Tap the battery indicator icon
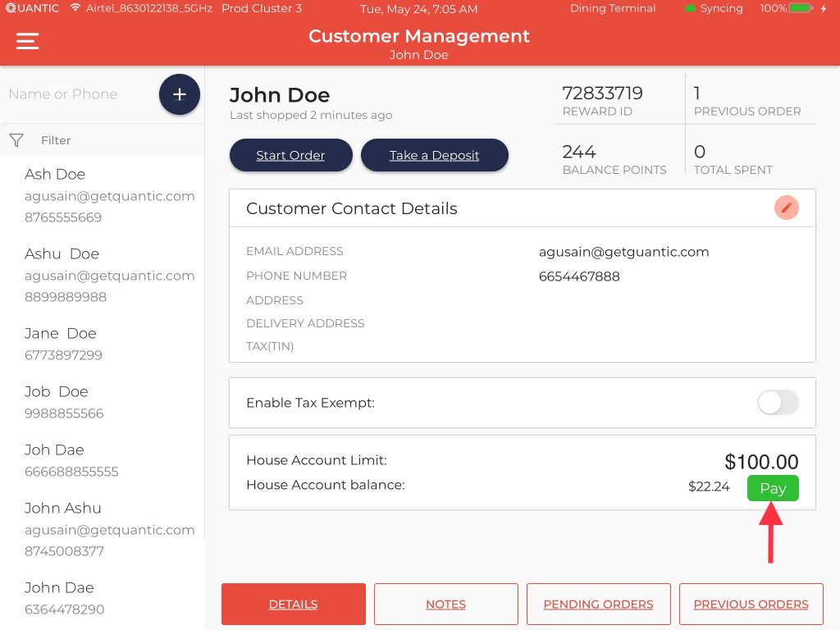 point(801,8)
